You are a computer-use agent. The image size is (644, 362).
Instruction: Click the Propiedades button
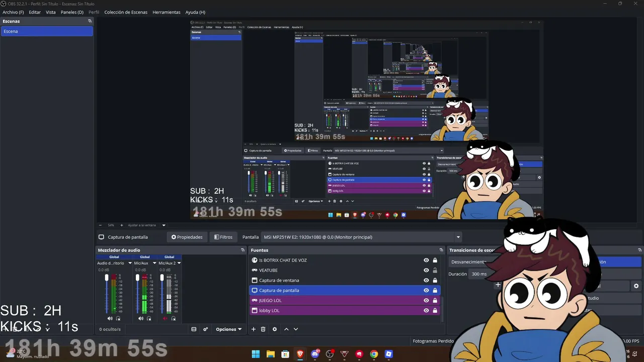pos(187,237)
